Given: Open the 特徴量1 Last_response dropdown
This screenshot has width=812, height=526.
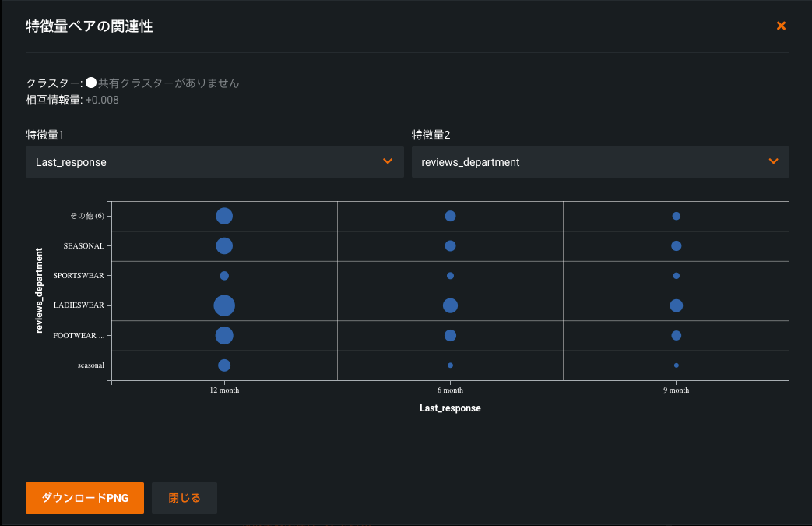Looking at the screenshot, I should click(214, 162).
